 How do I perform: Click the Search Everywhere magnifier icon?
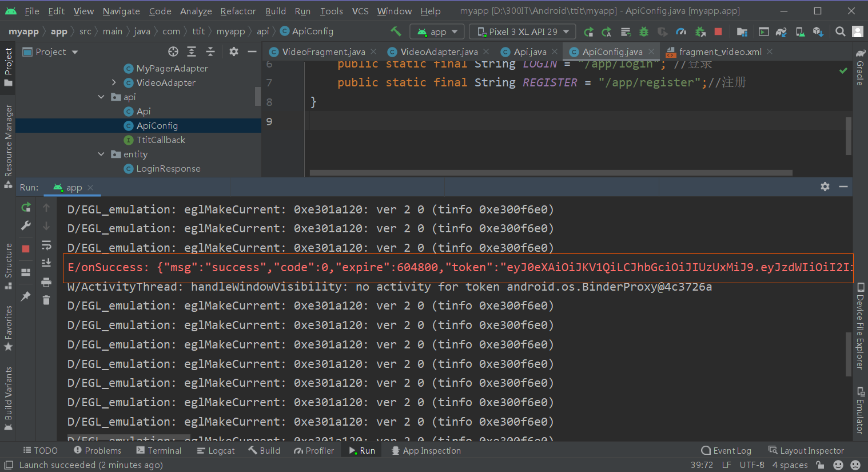click(x=840, y=31)
